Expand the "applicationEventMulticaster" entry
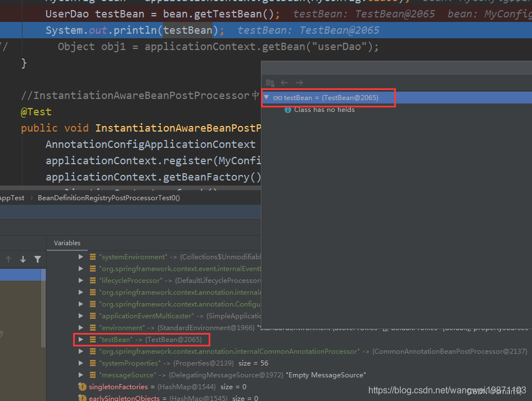The width and height of the screenshot is (532, 401). (x=81, y=316)
